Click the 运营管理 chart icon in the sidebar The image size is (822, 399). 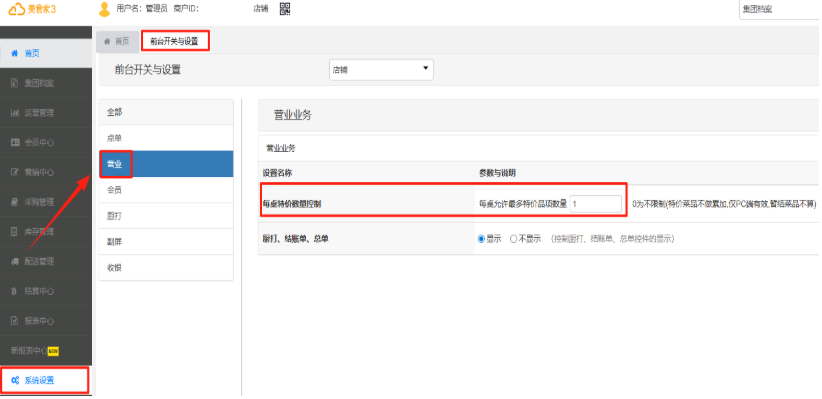click(x=15, y=113)
